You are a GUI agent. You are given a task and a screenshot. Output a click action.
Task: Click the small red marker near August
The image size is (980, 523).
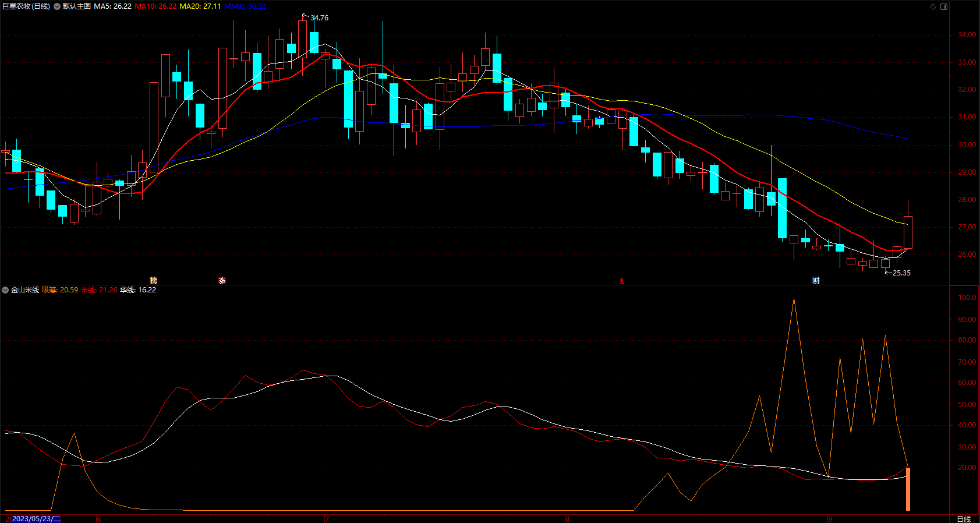click(x=621, y=281)
